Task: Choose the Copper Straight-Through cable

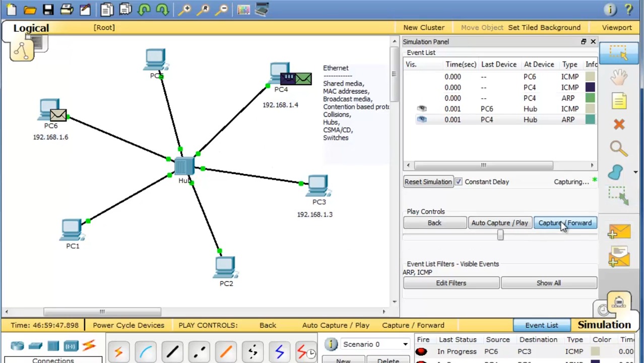Action: click(x=172, y=352)
